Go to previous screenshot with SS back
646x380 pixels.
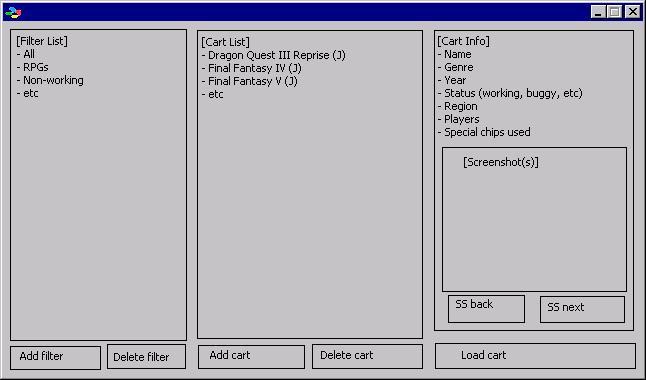coord(487,309)
